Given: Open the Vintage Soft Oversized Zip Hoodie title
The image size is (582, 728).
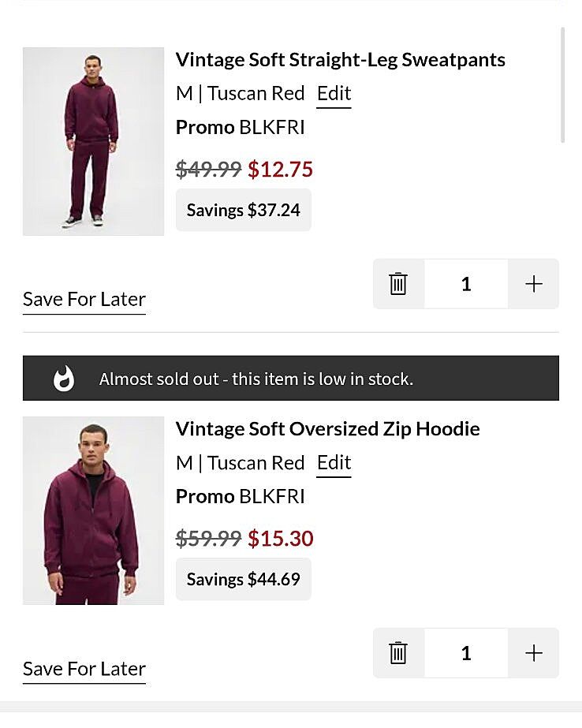Looking at the screenshot, I should pos(327,429).
